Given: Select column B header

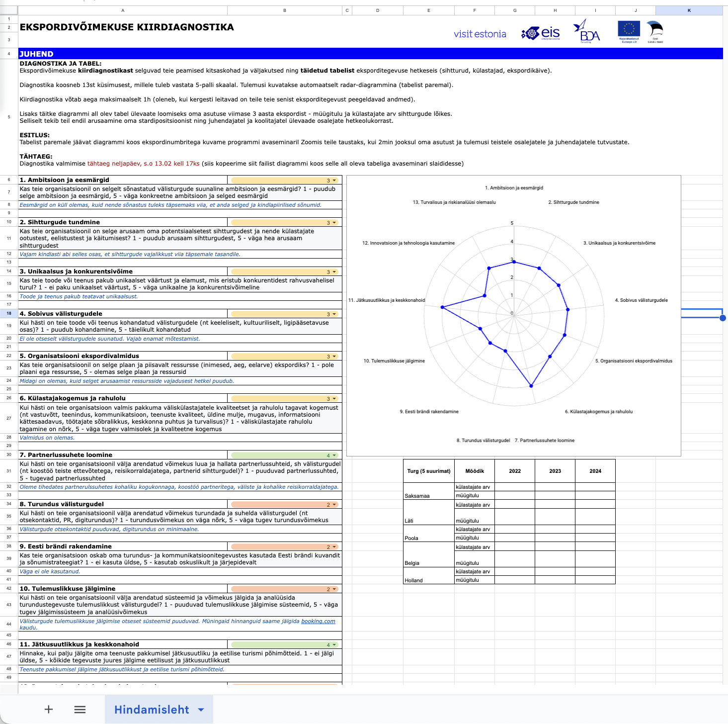Looking at the screenshot, I should point(285,10).
